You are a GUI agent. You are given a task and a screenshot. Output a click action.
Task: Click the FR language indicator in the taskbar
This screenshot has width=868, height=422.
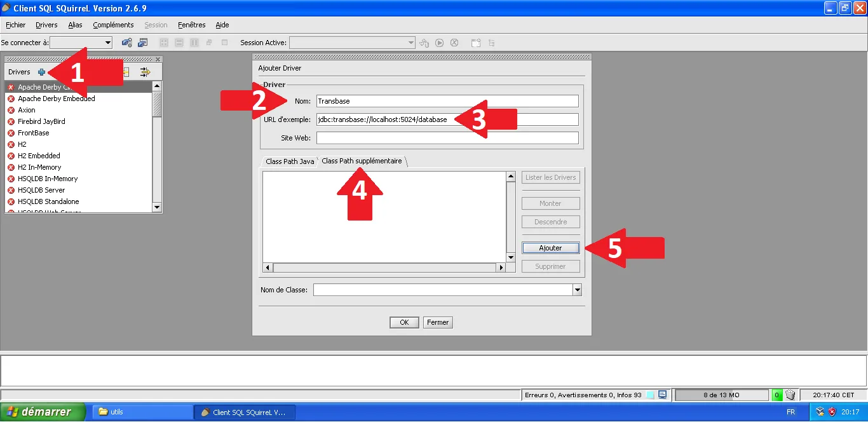[x=790, y=412]
